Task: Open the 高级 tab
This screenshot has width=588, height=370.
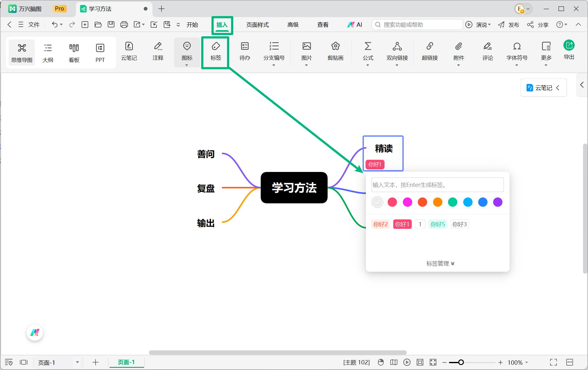Action: click(x=293, y=25)
